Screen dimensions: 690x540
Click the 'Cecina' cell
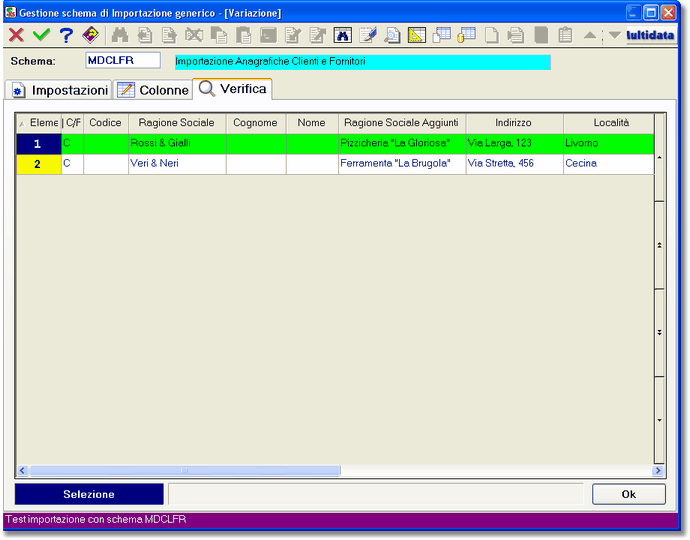(x=609, y=164)
